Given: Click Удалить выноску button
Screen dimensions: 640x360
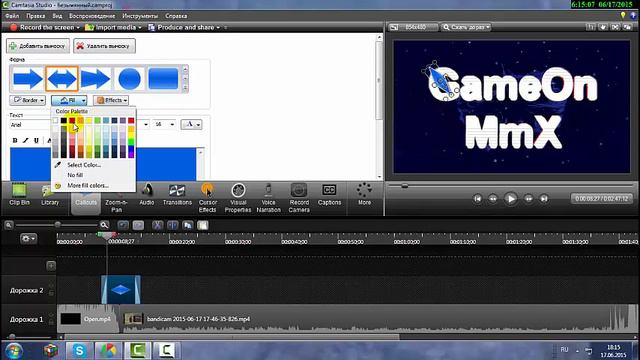Looking at the screenshot, I should point(104,46).
